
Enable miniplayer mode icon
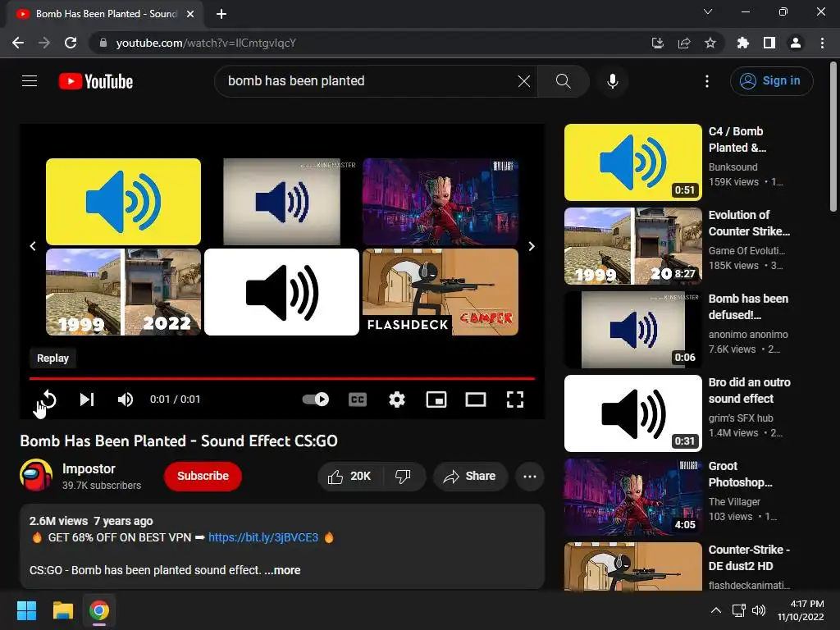(436, 399)
